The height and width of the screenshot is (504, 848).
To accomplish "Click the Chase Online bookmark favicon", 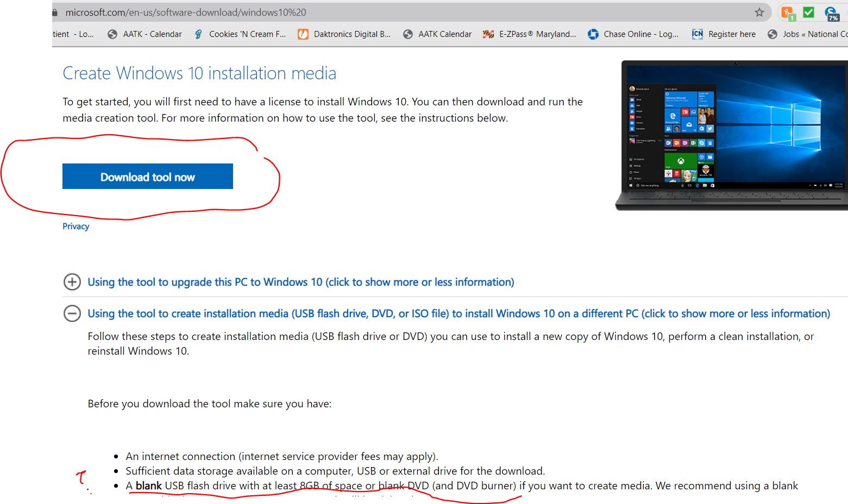I will point(593,34).
